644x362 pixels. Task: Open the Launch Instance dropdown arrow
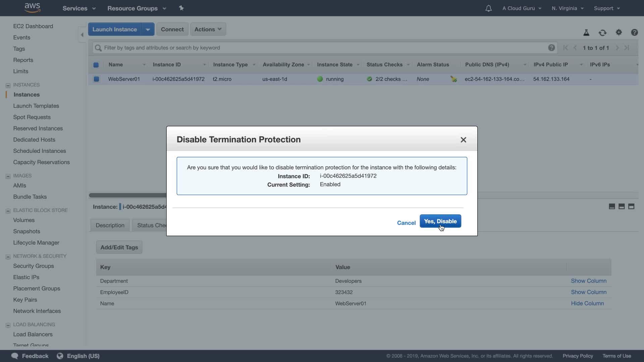[x=148, y=29]
